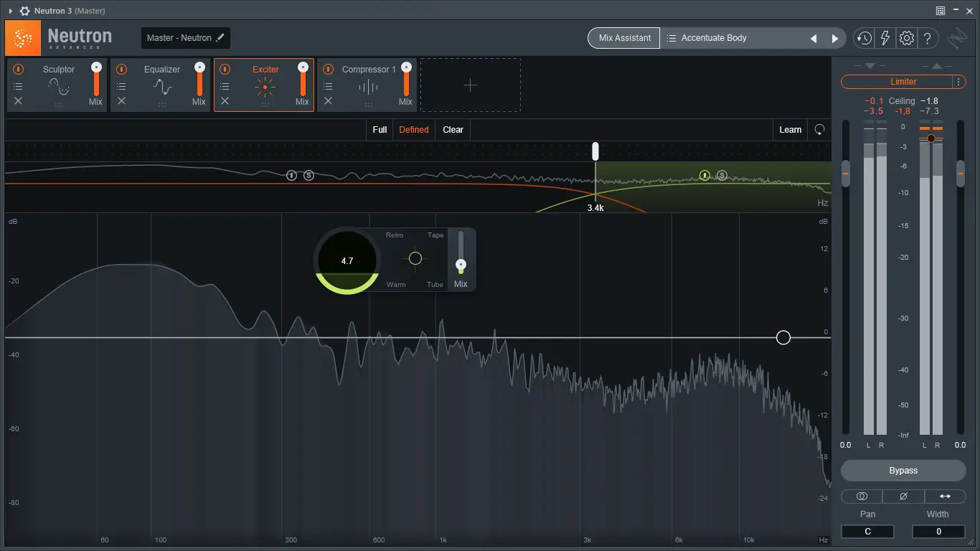Go to the previous preset
This screenshot has height=551, width=980.
[814, 39]
